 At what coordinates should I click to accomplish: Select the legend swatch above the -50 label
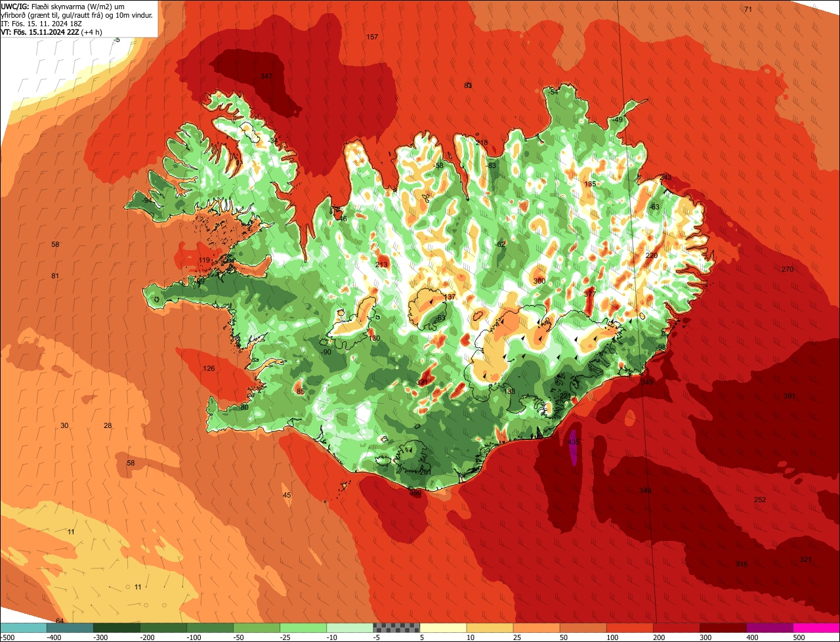point(257,628)
